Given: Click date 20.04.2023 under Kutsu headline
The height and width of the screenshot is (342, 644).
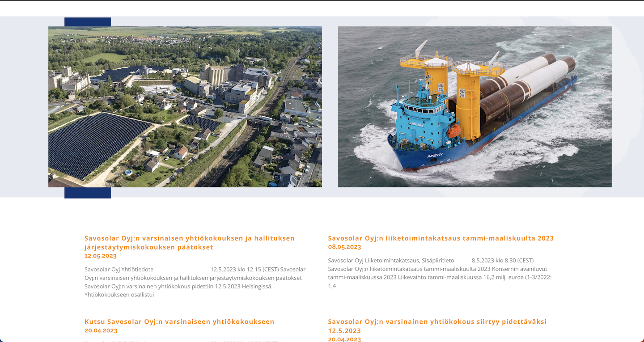Looking at the screenshot, I should 101,330.
